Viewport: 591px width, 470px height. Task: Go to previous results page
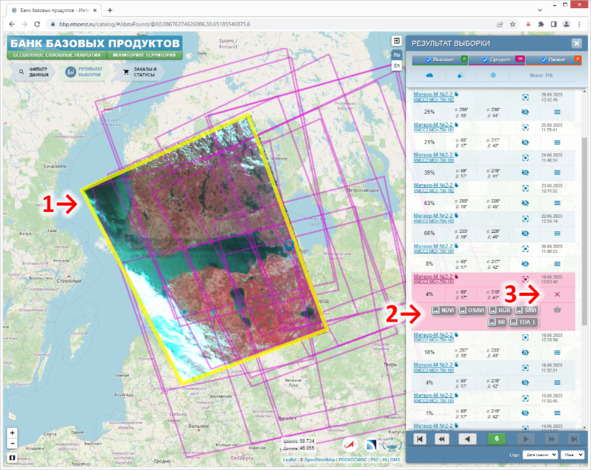[x=467, y=439]
